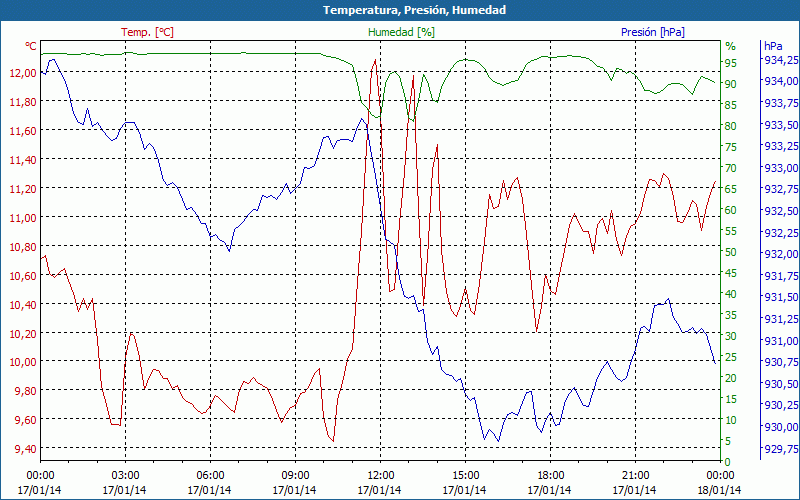
Task: Click green humidity axis value "65"
Action: coord(731,189)
